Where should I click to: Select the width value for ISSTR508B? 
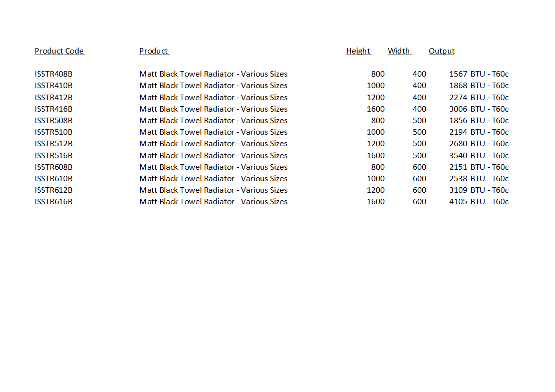pos(419,121)
